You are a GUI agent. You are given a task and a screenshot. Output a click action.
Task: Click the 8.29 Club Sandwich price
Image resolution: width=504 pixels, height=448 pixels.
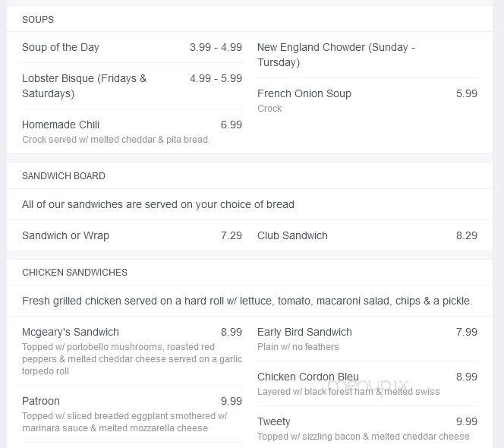pyautogui.click(x=466, y=235)
